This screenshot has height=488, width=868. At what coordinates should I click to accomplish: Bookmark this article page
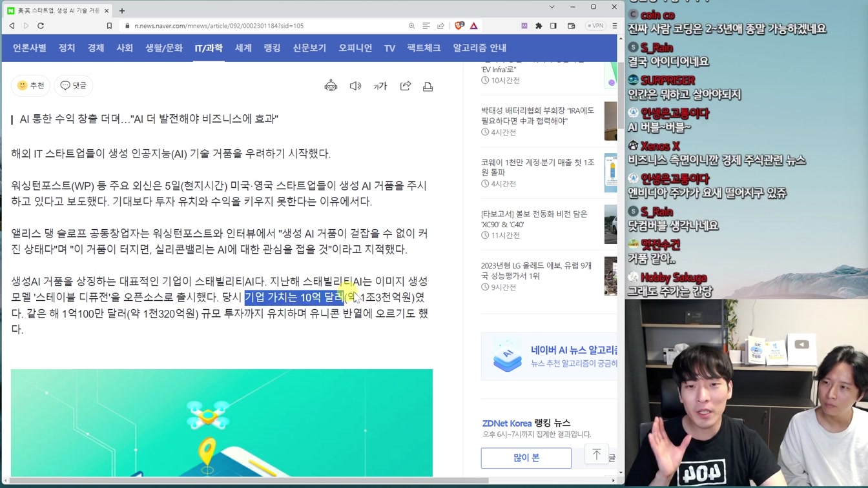(109, 26)
